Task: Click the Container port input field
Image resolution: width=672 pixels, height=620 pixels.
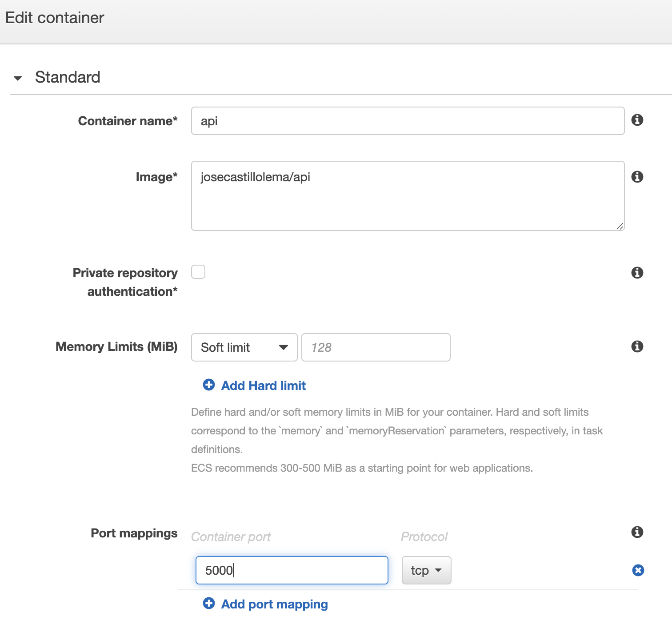Action: coord(292,570)
